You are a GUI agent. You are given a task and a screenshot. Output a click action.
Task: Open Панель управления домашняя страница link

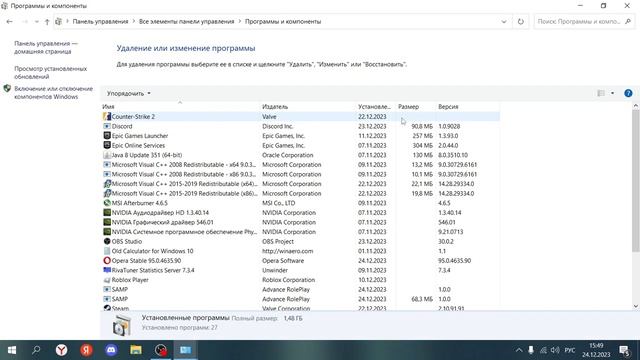tap(46, 47)
